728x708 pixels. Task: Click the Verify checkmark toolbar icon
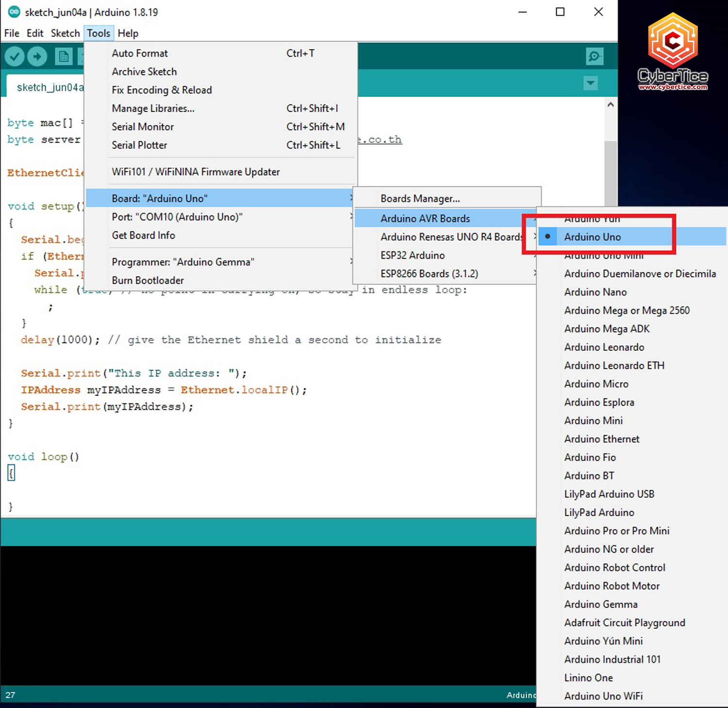[x=15, y=57]
